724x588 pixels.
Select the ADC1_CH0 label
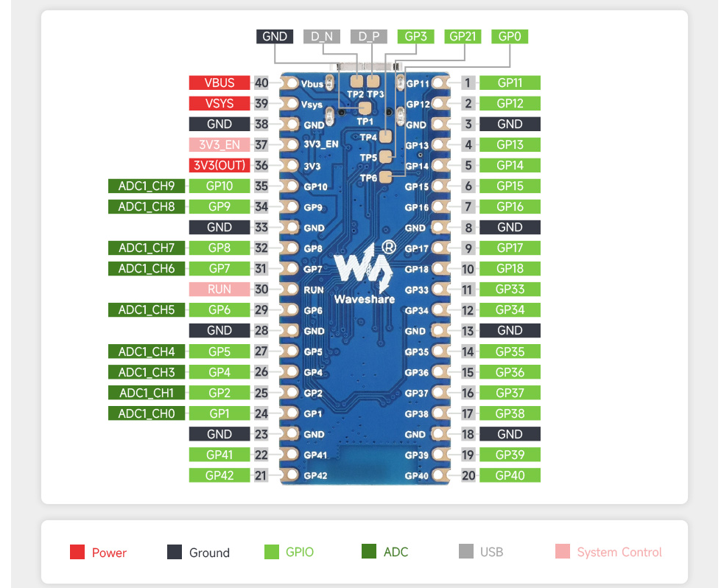(147, 413)
